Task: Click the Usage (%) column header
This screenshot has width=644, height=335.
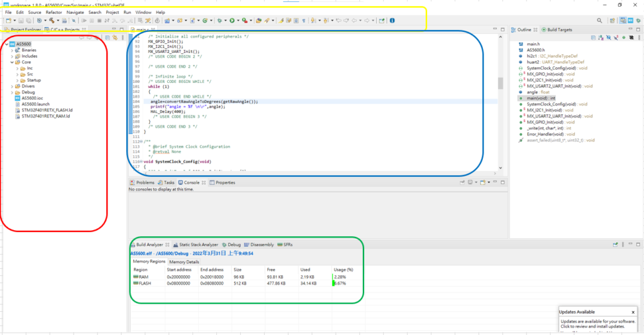Action: [x=343, y=270]
